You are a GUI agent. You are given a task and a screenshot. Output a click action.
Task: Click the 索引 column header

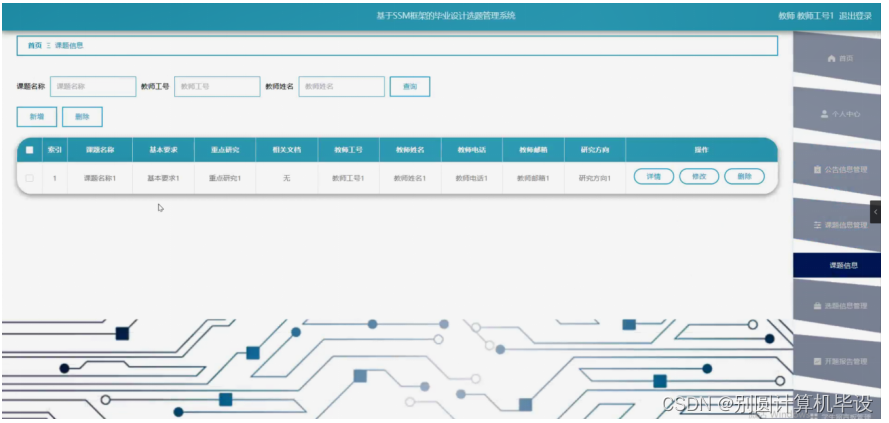coord(55,150)
